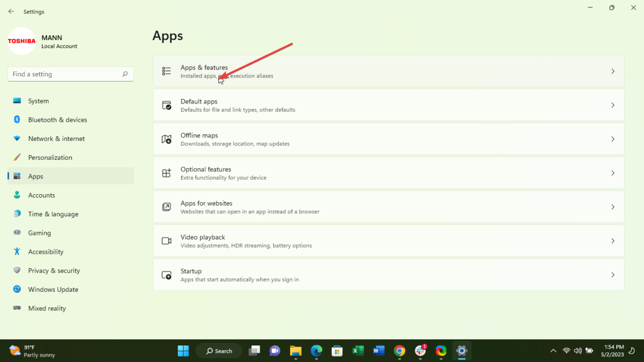Image resolution: width=644 pixels, height=362 pixels.
Task: Expand Offline maps chevron arrow
Action: coord(613,139)
